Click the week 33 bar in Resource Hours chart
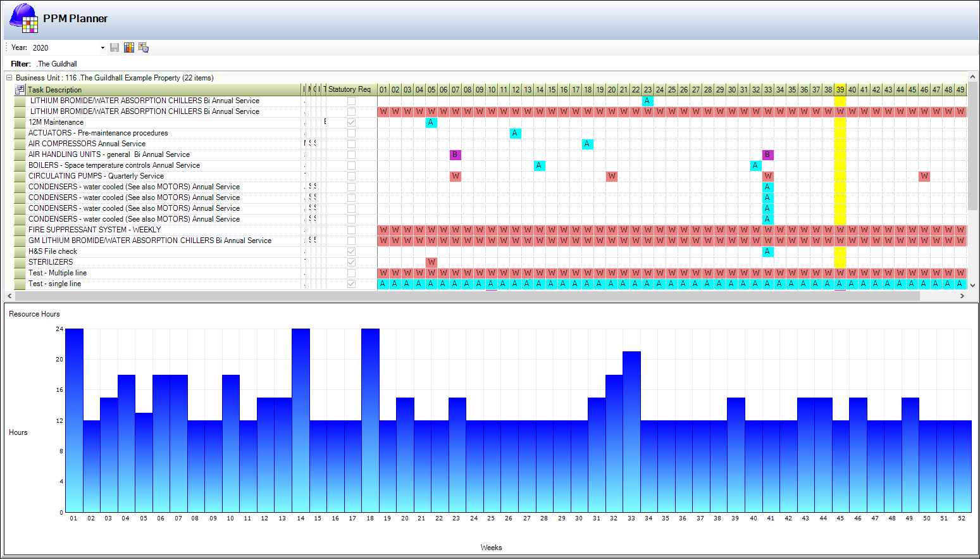 pyautogui.click(x=631, y=432)
